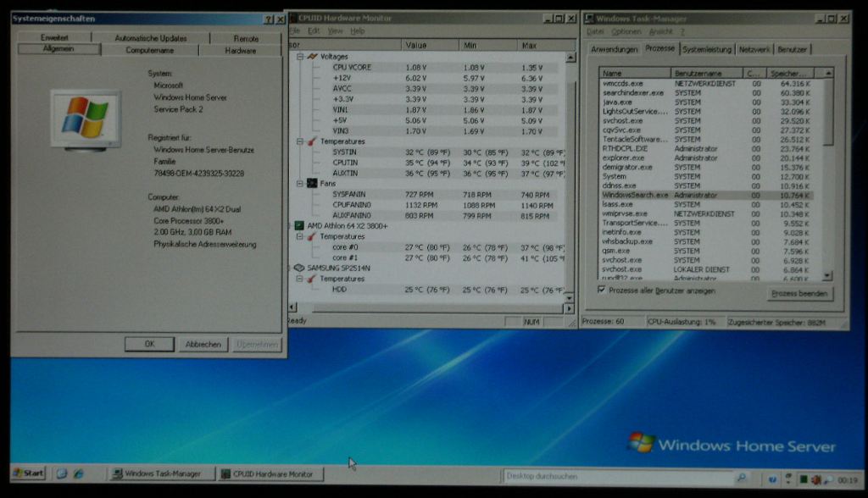Image resolution: width=868 pixels, height=498 pixels.
Task: Click the green tray icon
Action: [804, 479]
